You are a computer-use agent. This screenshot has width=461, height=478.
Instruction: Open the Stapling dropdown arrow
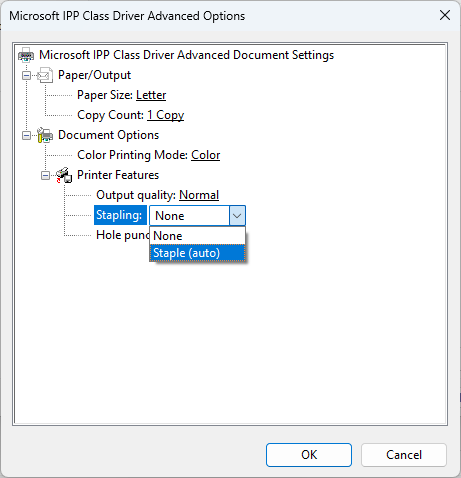pyautogui.click(x=237, y=216)
